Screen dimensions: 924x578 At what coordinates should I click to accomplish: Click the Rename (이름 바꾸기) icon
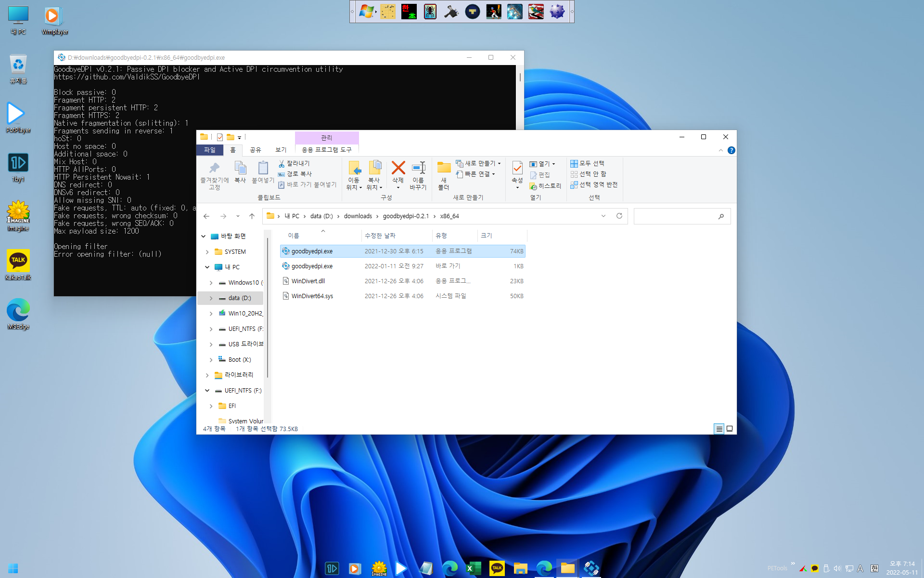click(x=418, y=175)
